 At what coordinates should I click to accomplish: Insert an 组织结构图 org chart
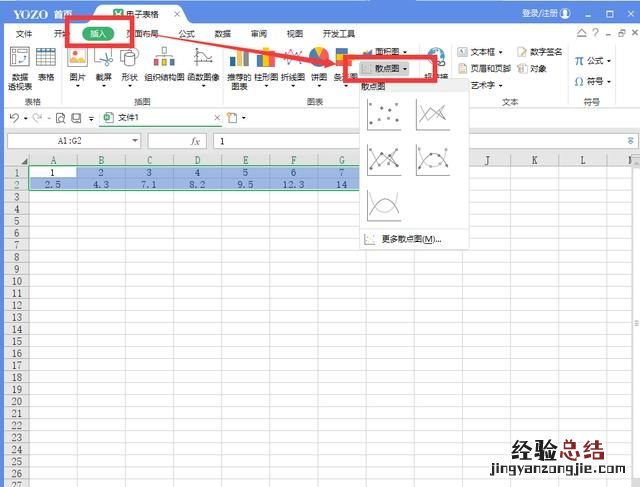(164, 64)
